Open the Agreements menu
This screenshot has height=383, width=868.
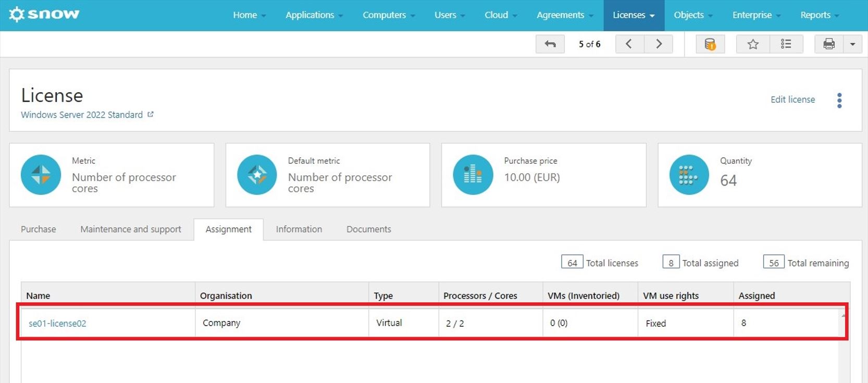coord(565,15)
